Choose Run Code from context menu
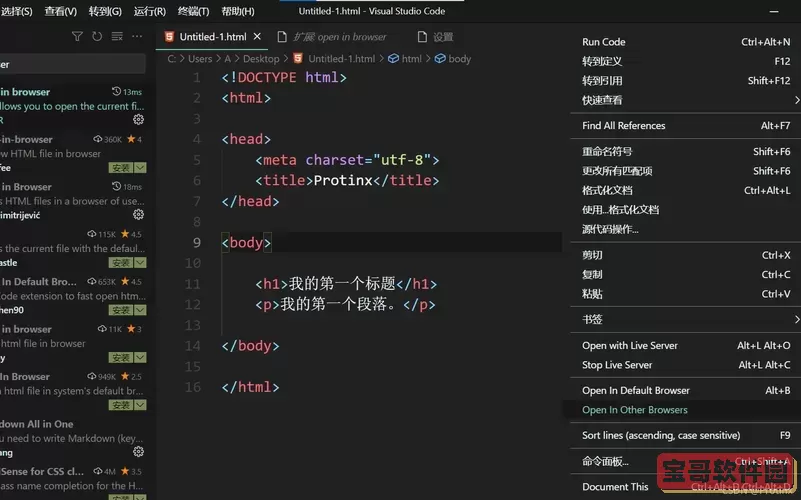Viewport: 801px width, 500px height. (x=685, y=42)
